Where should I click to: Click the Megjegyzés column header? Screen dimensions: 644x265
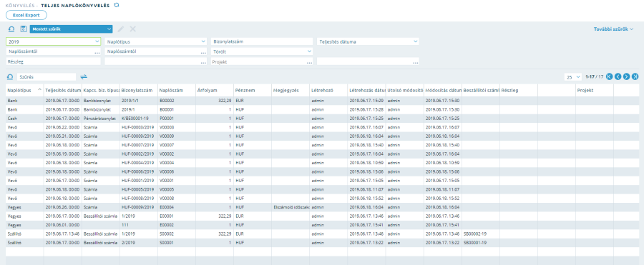coord(290,90)
